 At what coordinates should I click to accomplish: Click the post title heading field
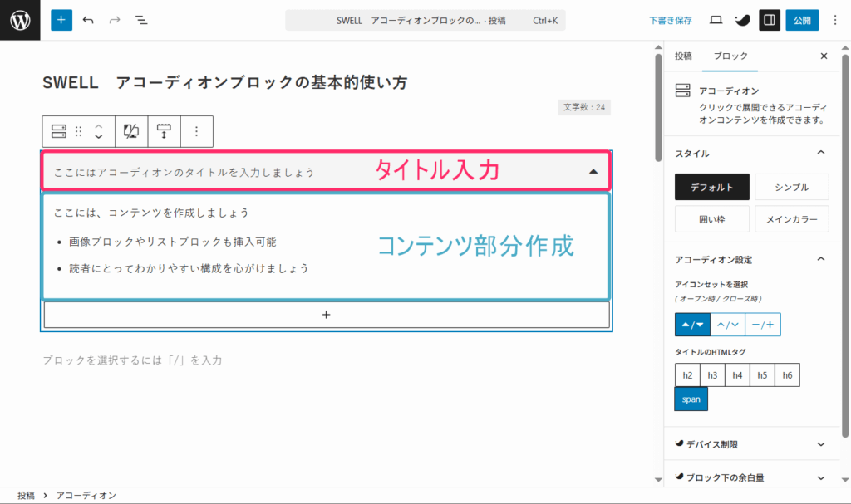tap(225, 82)
